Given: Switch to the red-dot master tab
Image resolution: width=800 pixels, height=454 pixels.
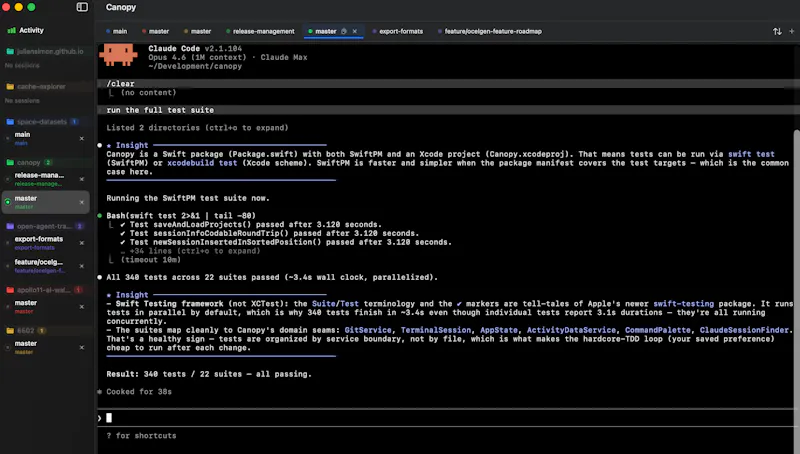Looking at the screenshot, I should pyautogui.click(x=156, y=31).
